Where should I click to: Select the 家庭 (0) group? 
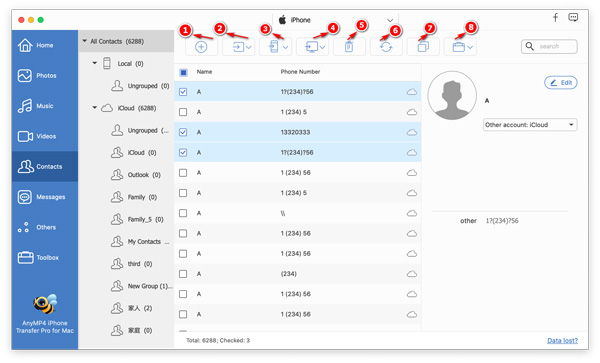coord(132,330)
